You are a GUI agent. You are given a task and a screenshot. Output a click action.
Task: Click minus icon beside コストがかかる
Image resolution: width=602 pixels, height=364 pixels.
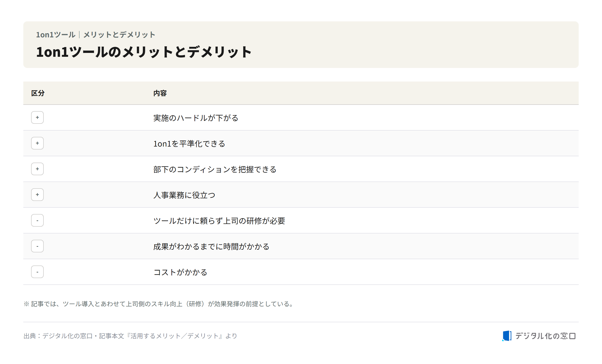(37, 272)
